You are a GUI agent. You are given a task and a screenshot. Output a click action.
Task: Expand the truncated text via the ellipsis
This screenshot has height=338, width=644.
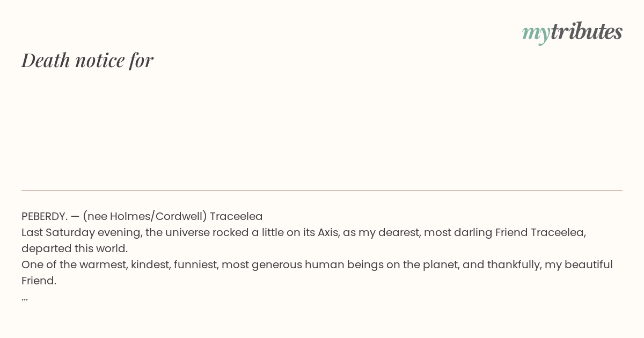pyautogui.click(x=25, y=298)
